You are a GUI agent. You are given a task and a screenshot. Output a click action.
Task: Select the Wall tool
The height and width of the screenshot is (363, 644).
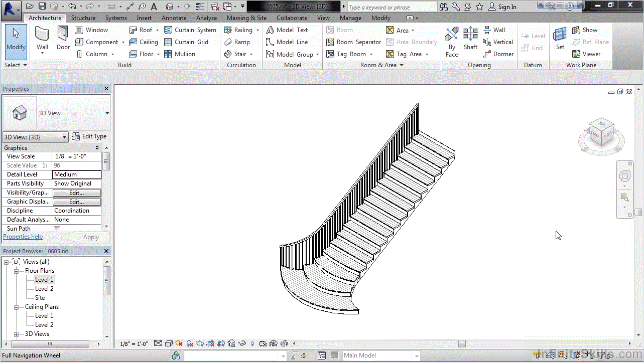(x=42, y=39)
